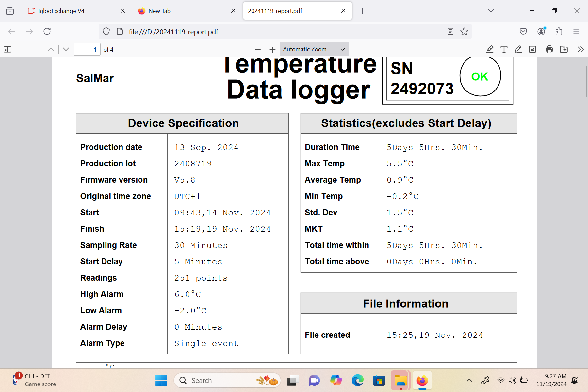Open Task View on taskbar
The image size is (588, 392).
point(292,381)
